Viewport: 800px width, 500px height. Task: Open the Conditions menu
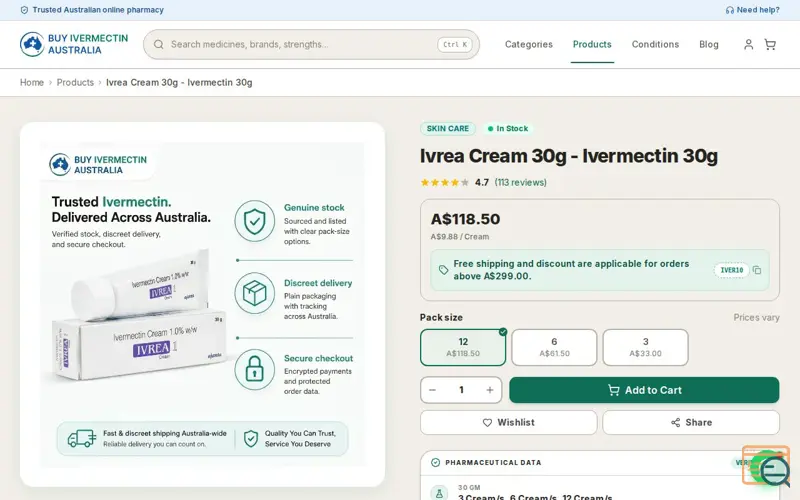655,44
